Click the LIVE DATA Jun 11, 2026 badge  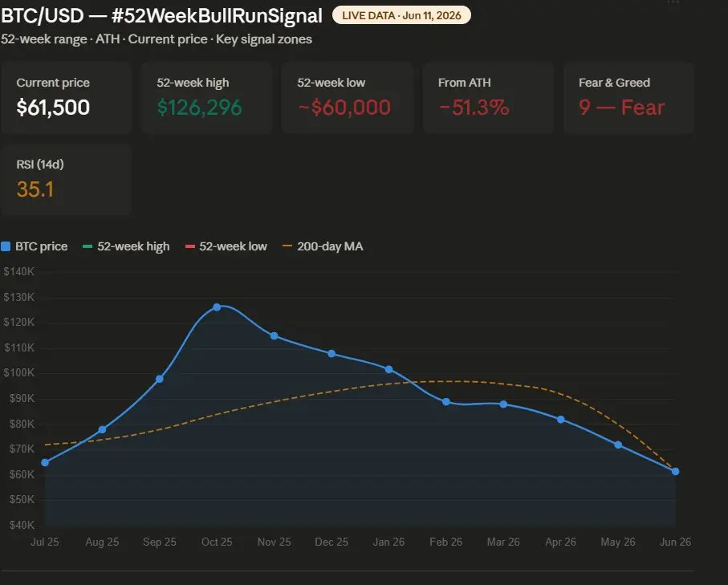tap(401, 15)
